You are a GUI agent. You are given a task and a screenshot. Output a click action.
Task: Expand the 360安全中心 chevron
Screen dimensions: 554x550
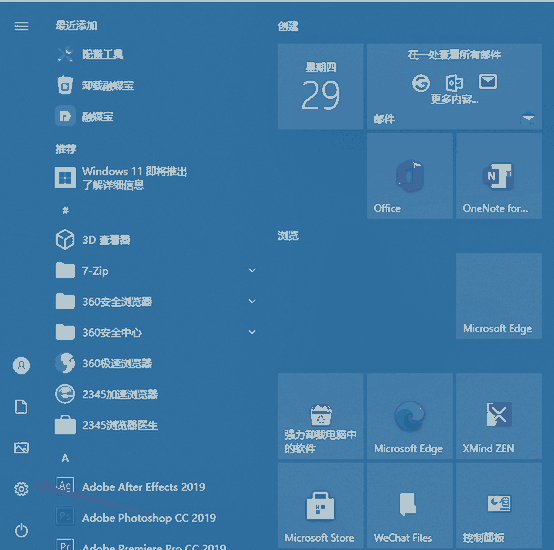click(x=252, y=332)
